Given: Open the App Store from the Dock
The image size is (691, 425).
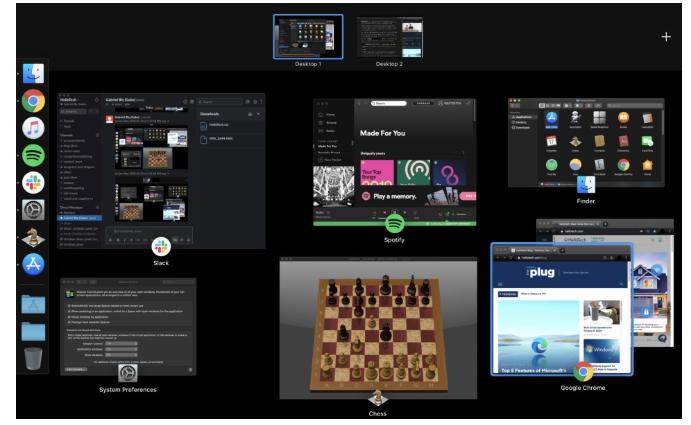Looking at the screenshot, I should (33, 265).
